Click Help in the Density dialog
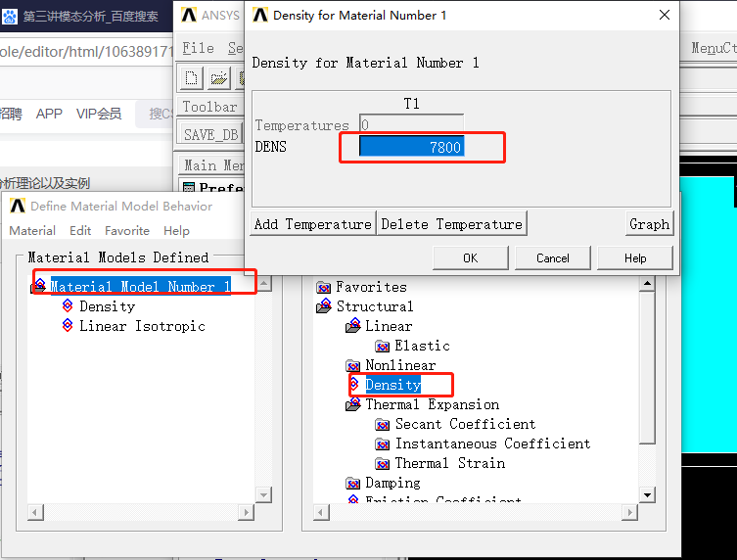Viewport: 737px width, 560px height. [x=635, y=258]
